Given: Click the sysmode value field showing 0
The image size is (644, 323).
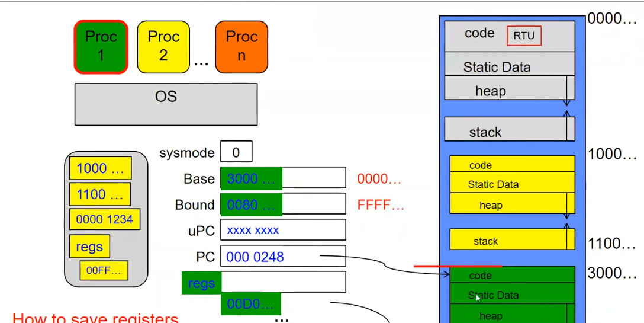Looking at the screenshot, I should (236, 152).
